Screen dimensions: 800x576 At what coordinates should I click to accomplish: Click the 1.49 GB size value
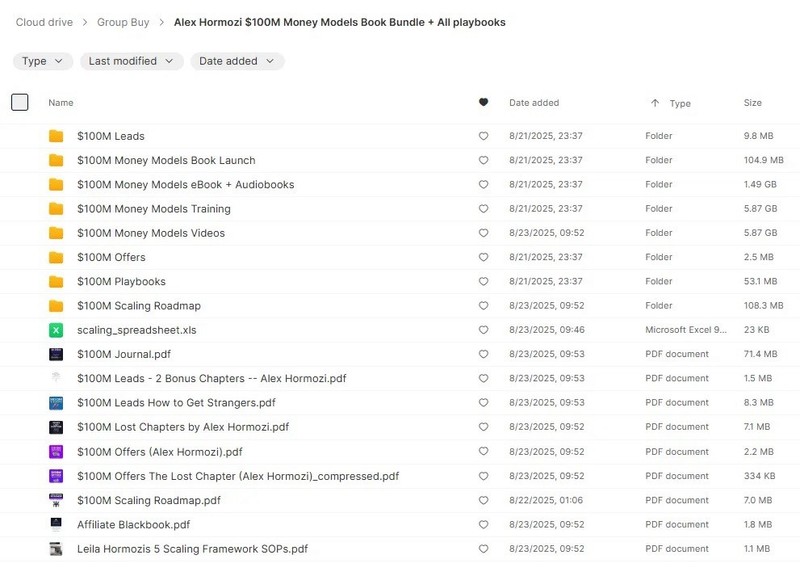pyautogui.click(x=760, y=184)
